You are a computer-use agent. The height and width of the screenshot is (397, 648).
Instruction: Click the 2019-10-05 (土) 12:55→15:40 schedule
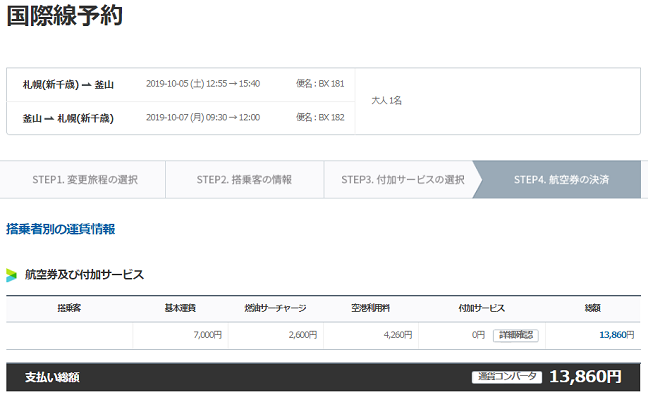pyautogui.click(x=203, y=84)
